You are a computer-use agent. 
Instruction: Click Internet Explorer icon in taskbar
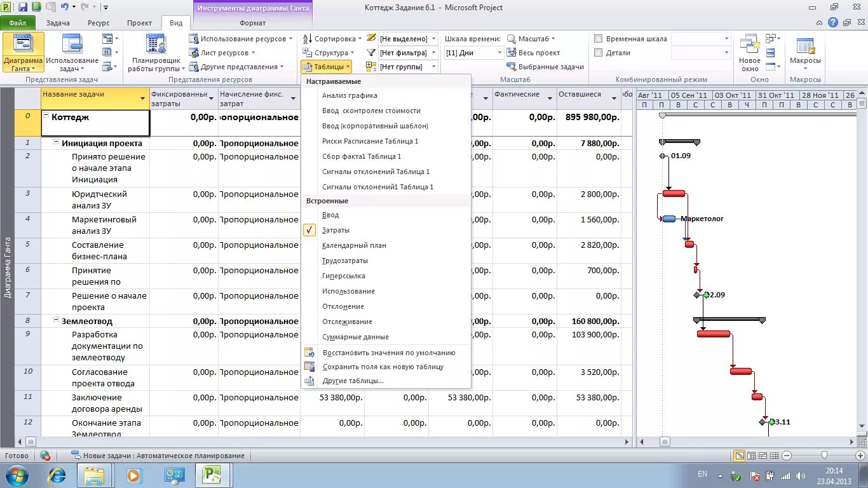click(57, 475)
